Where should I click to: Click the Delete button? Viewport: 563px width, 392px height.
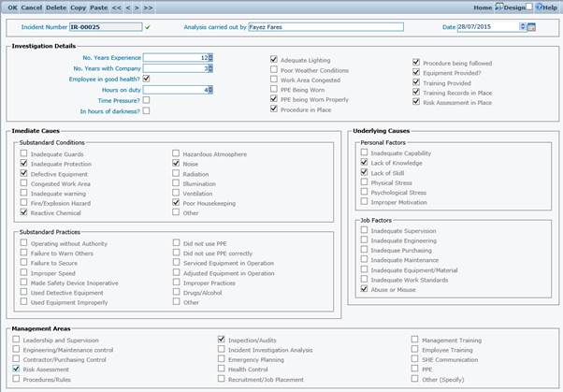56,7
